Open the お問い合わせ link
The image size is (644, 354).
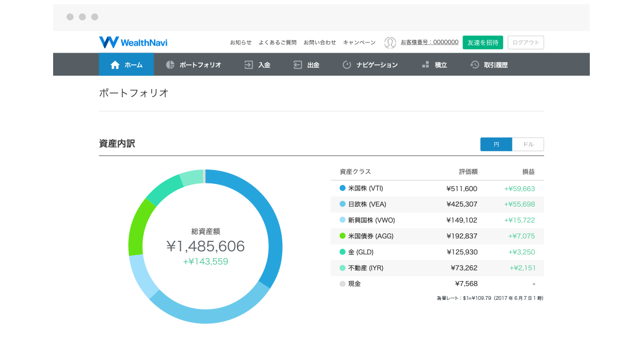point(320,42)
